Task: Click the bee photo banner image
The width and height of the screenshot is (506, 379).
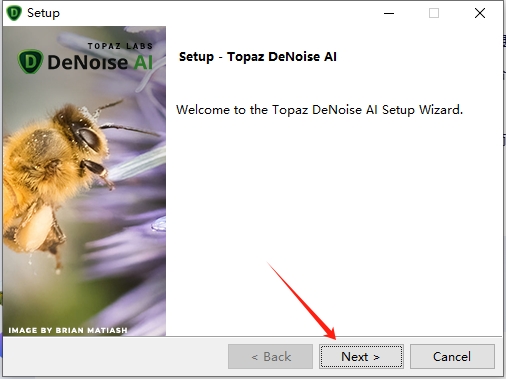Action: [84, 181]
